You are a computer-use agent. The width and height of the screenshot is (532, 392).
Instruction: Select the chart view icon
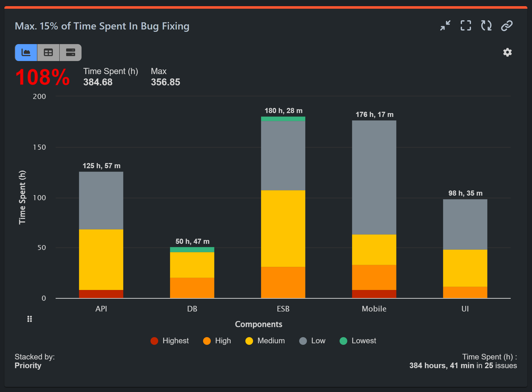click(26, 52)
